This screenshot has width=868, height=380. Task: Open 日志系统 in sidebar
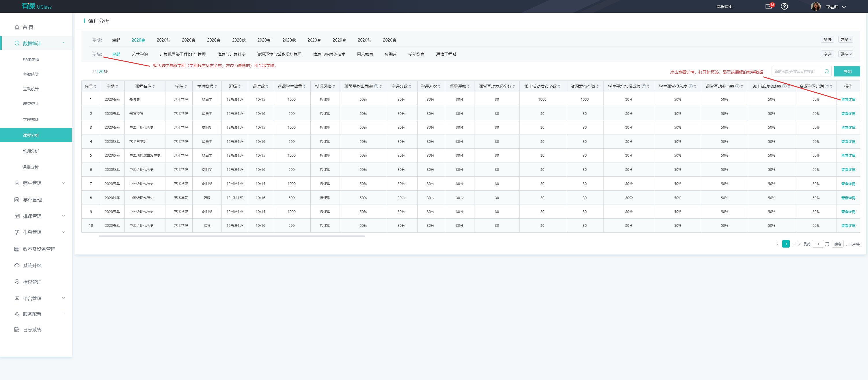click(x=32, y=330)
